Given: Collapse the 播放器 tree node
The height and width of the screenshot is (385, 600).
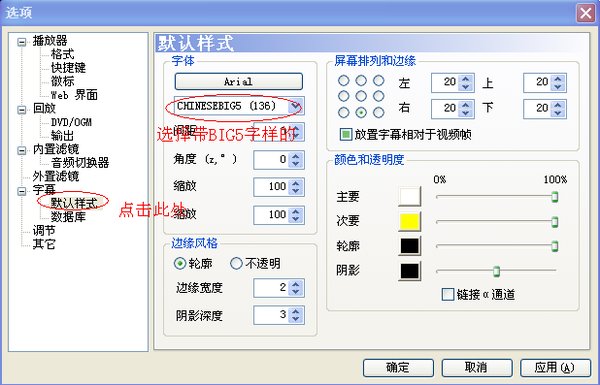Looking at the screenshot, I should pos(22,42).
